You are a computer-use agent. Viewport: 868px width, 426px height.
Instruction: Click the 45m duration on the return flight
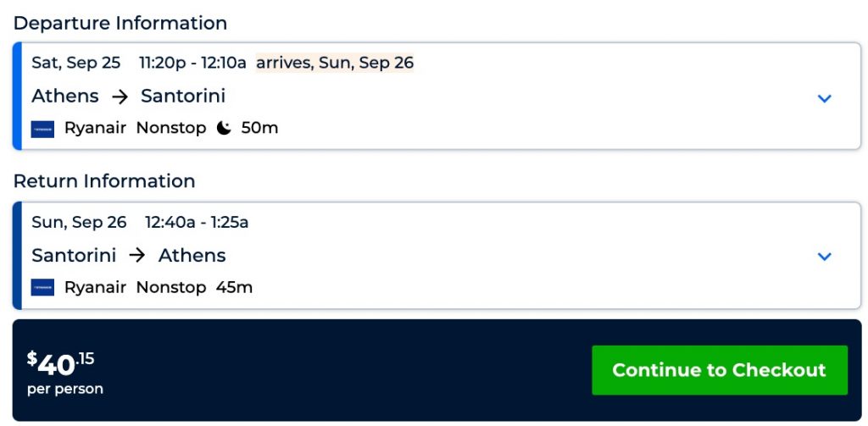tap(234, 288)
